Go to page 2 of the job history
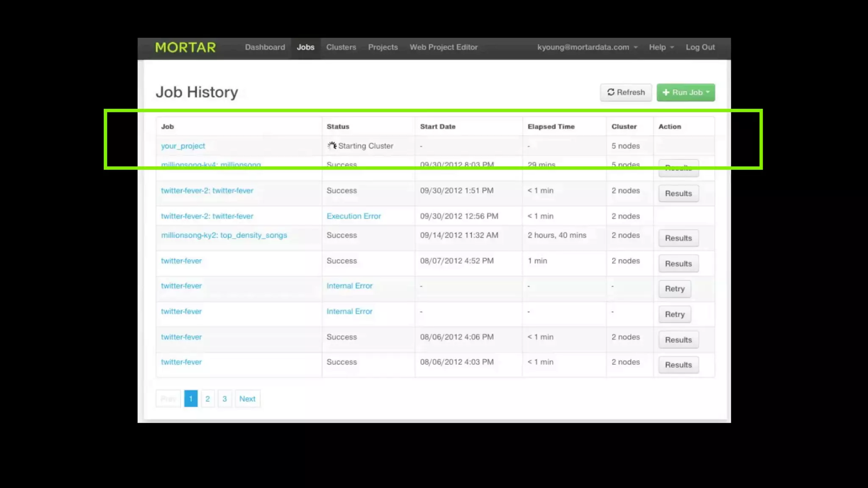This screenshot has height=488, width=868. pos(208,399)
